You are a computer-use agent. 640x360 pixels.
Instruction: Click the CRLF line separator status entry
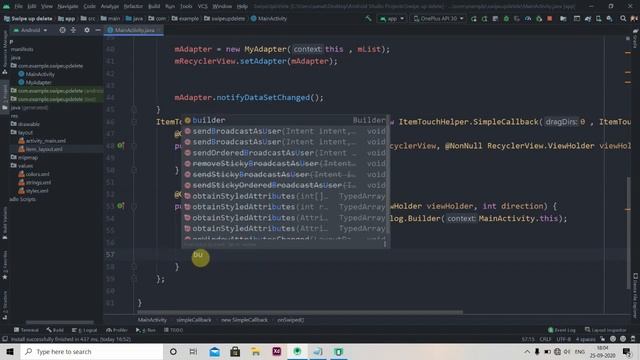[545, 339]
